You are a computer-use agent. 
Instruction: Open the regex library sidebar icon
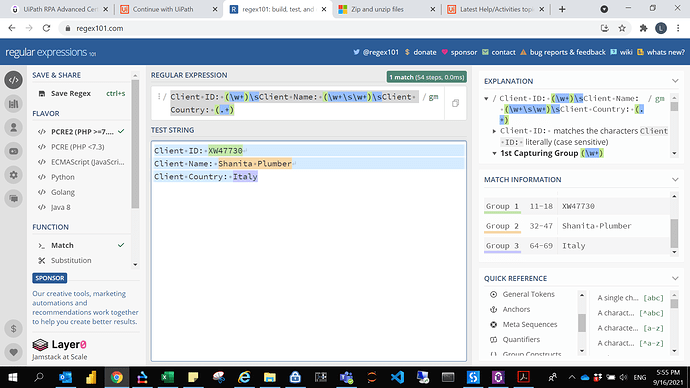click(14, 104)
